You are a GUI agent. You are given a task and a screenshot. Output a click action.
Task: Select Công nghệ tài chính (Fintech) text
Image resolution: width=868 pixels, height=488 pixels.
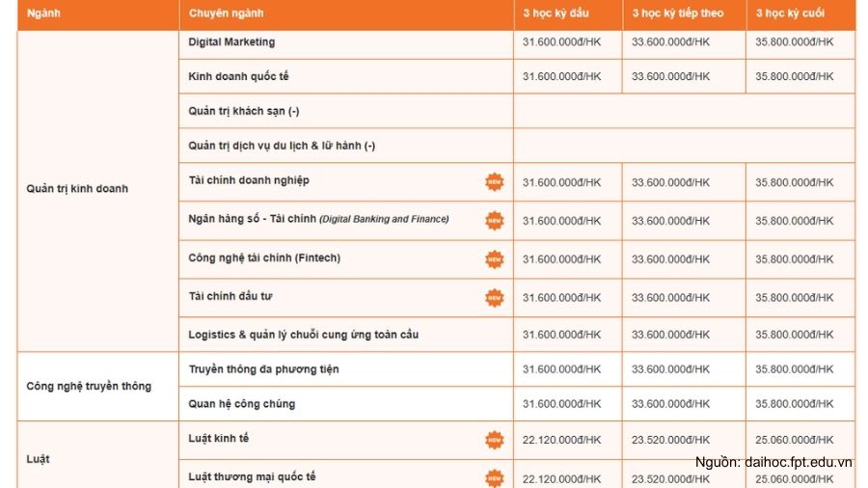(264, 258)
